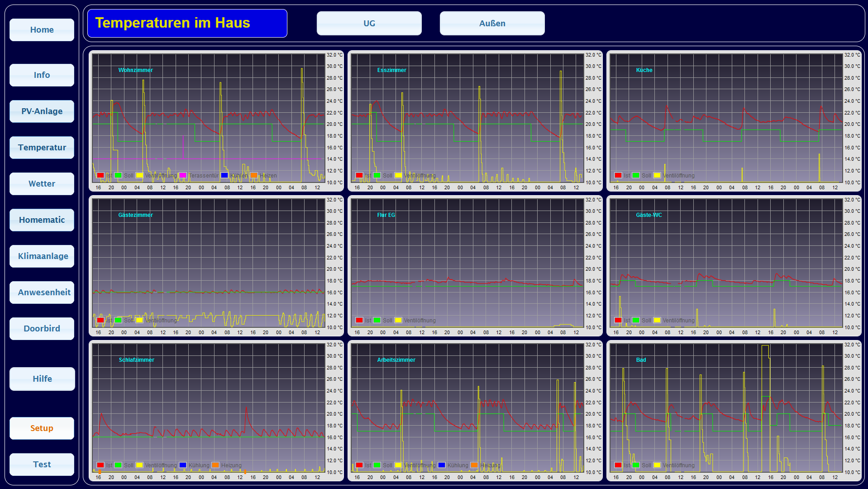Switch to the Außen temperatures view

pos(492,24)
